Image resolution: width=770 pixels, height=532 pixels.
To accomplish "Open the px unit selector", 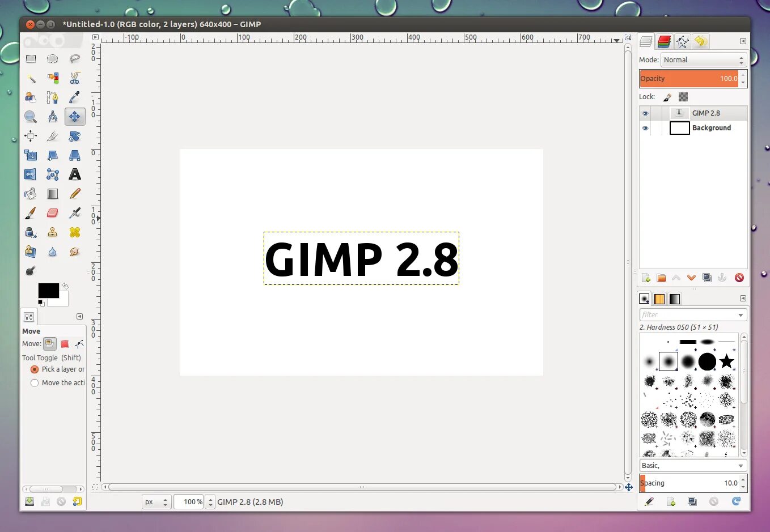I will coord(156,502).
